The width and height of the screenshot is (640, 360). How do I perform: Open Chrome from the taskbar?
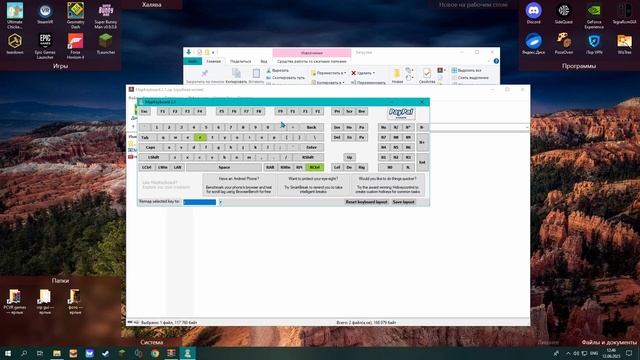155,353
